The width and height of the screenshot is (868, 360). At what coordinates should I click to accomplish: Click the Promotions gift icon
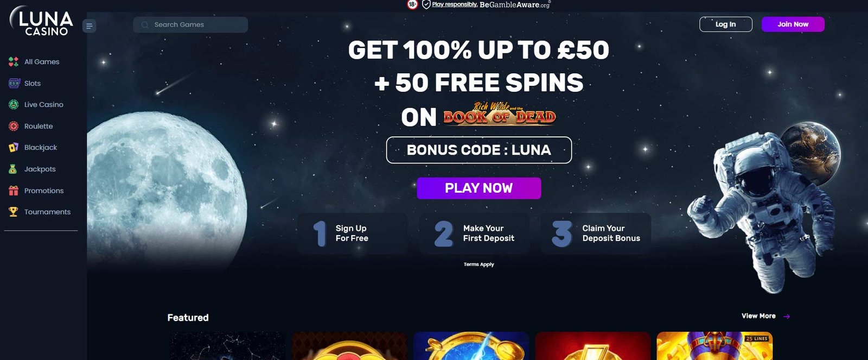14,191
